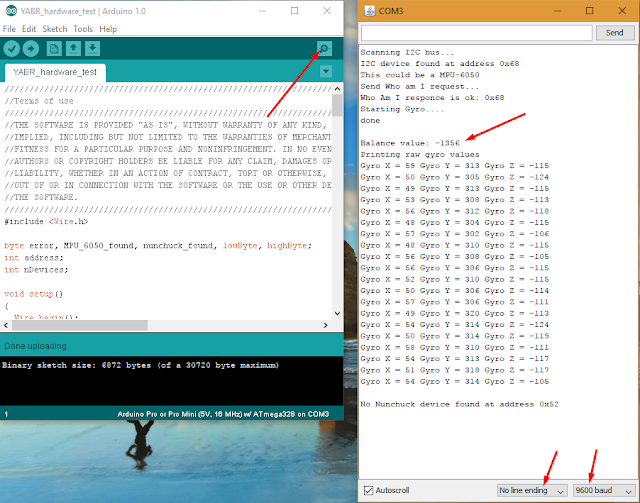The width and height of the screenshot is (640, 503).
Task: Click the Send button in COM3
Action: coord(615,33)
